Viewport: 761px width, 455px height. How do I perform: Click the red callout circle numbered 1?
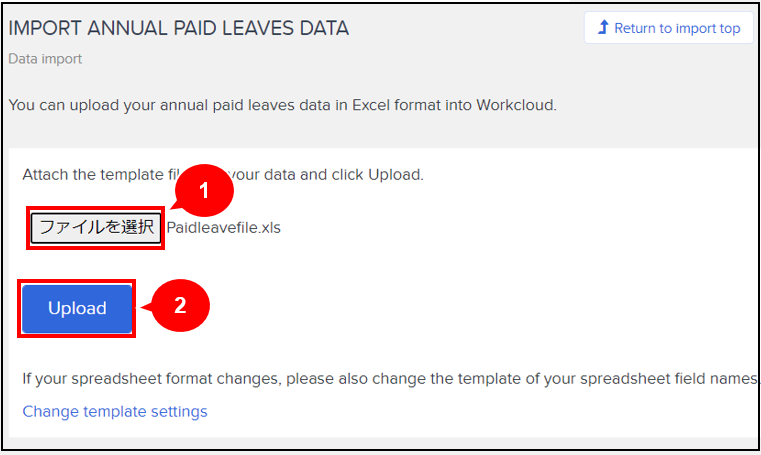[204, 191]
